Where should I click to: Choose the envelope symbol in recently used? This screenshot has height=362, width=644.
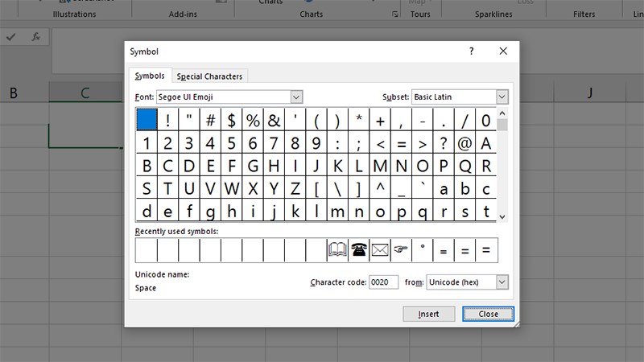point(380,250)
